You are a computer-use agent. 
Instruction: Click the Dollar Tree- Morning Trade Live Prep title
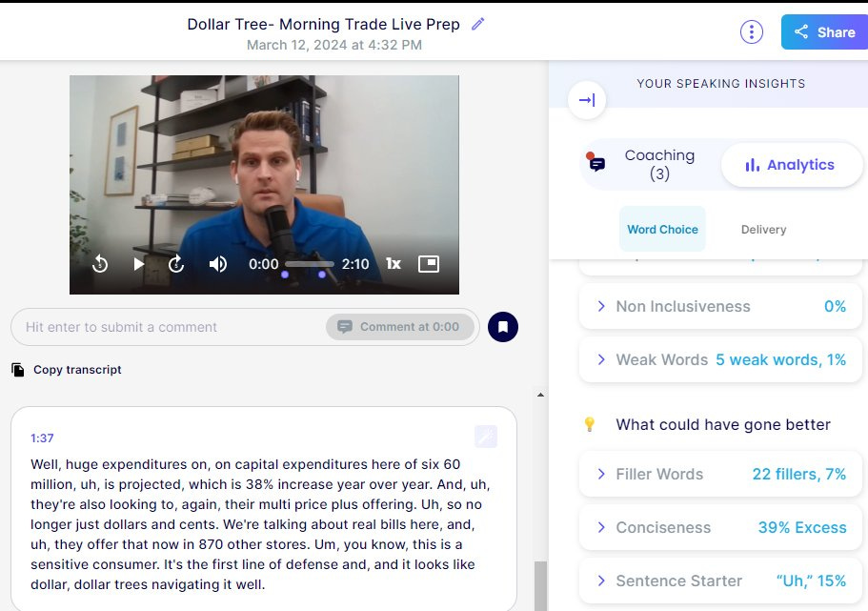pos(323,25)
